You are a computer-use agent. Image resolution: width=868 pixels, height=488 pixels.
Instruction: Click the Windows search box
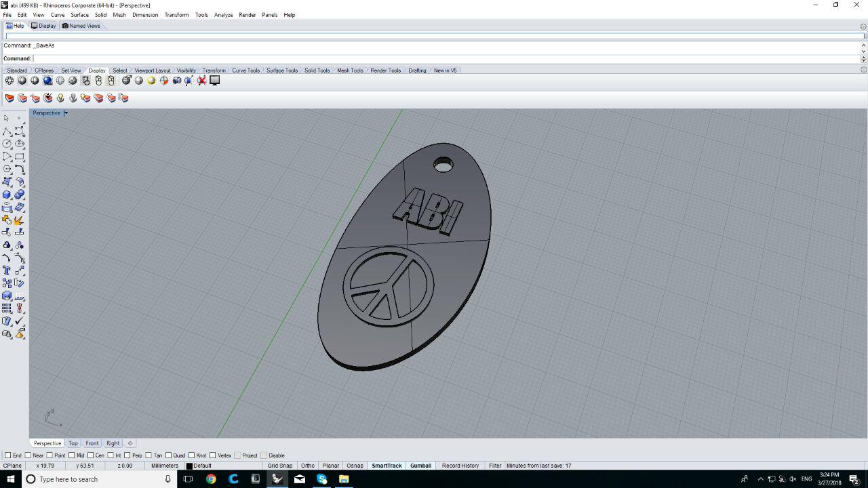pyautogui.click(x=100, y=479)
